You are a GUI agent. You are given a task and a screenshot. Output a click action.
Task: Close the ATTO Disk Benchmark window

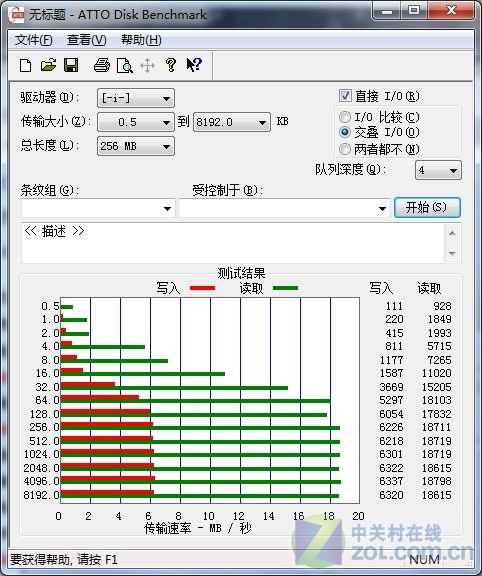451,10
